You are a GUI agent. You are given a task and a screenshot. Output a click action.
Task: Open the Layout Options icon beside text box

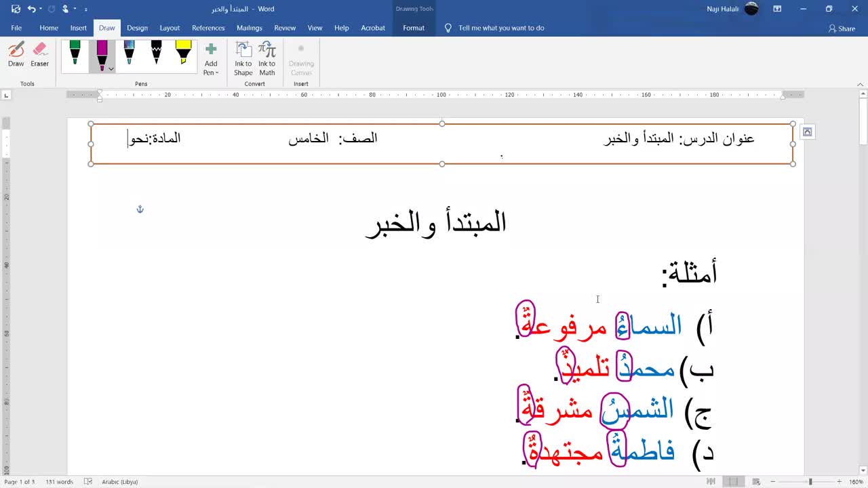click(807, 132)
